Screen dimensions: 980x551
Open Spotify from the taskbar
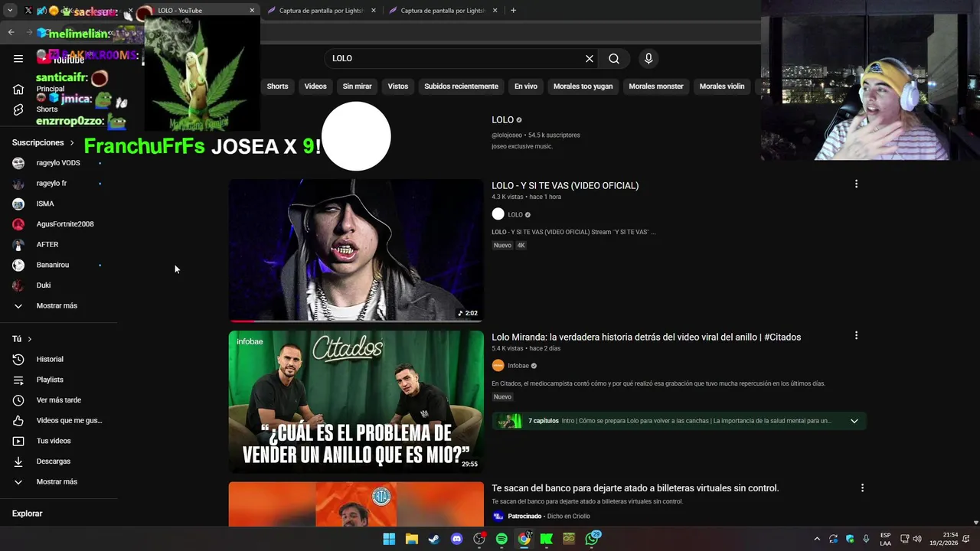coord(501,539)
